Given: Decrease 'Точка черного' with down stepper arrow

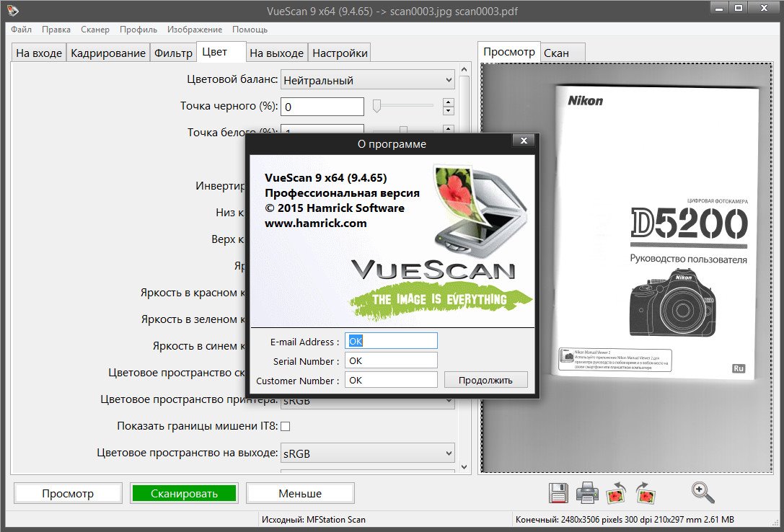Looking at the screenshot, I should click(x=449, y=110).
